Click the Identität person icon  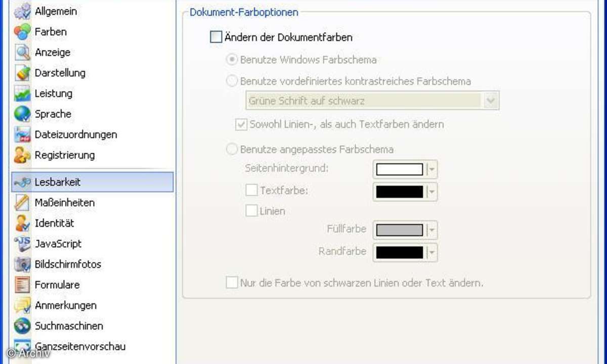pyautogui.click(x=22, y=223)
